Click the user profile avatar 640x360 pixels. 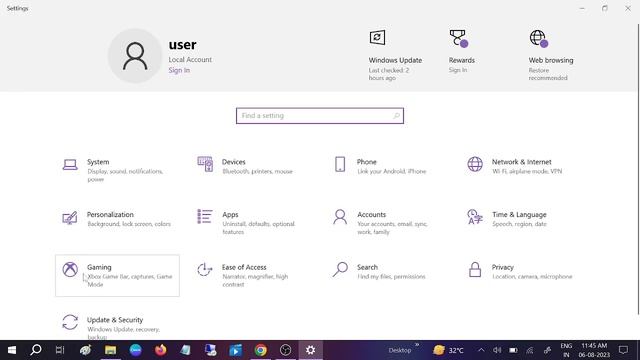pos(135,56)
